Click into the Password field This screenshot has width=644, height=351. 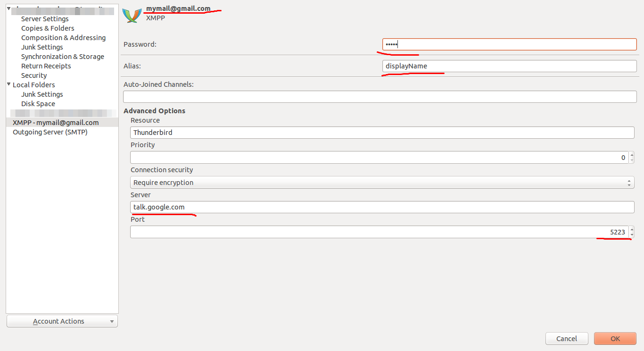(509, 44)
